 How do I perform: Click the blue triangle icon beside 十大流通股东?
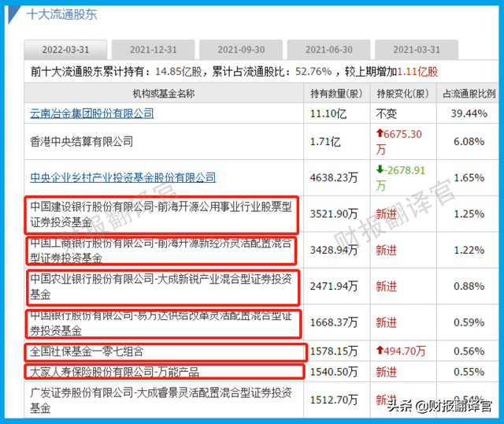[x=13, y=13]
